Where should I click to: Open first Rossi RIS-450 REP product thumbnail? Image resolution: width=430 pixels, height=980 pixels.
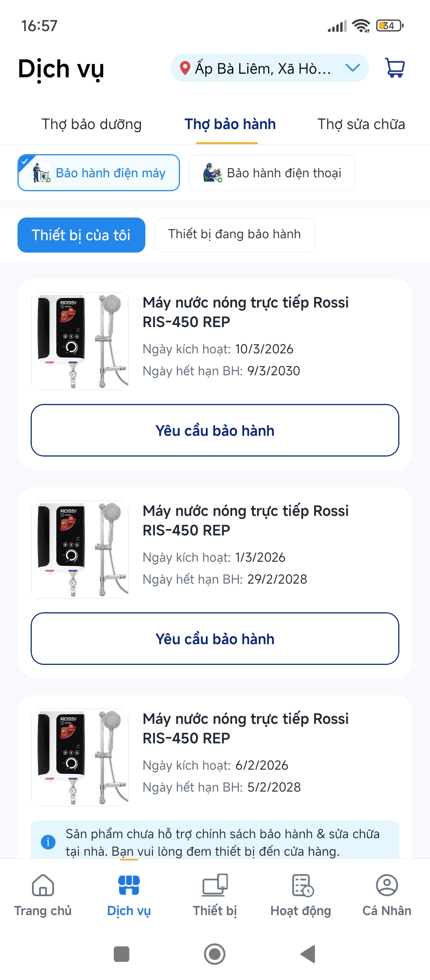click(80, 341)
